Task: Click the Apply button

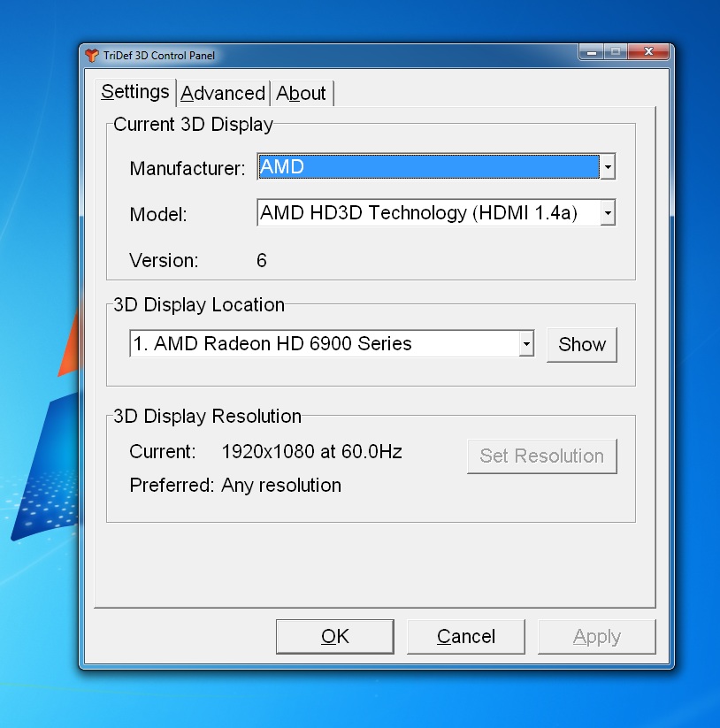Action: tap(596, 637)
